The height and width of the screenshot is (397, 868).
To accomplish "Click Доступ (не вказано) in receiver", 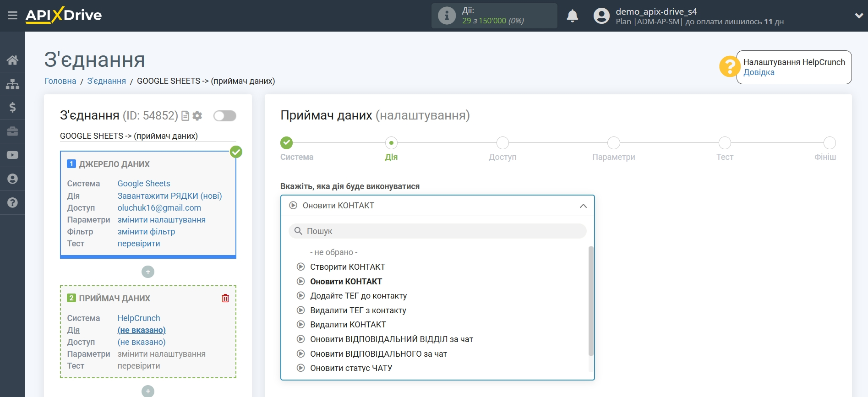I will coord(142,342).
